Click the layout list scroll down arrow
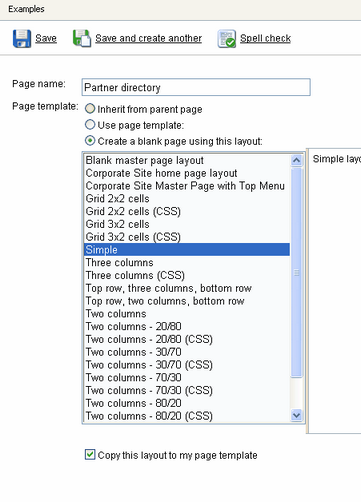The width and height of the screenshot is (361, 502). tap(296, 415)
